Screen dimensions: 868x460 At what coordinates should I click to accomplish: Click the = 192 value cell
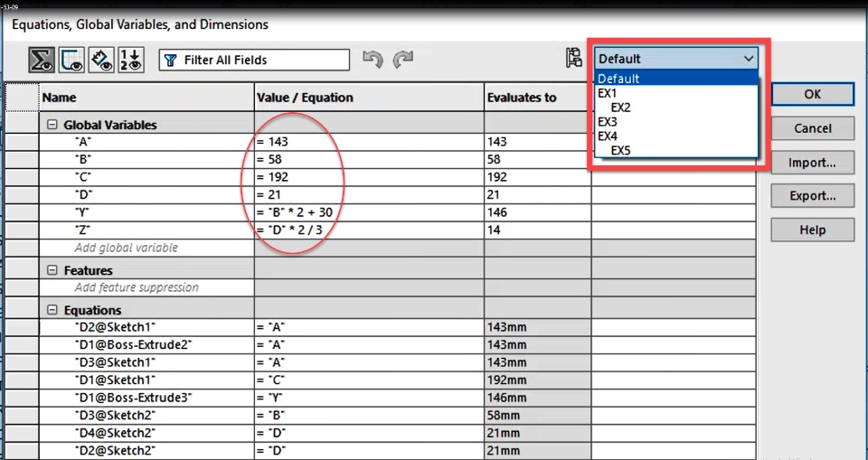point(369,177)
